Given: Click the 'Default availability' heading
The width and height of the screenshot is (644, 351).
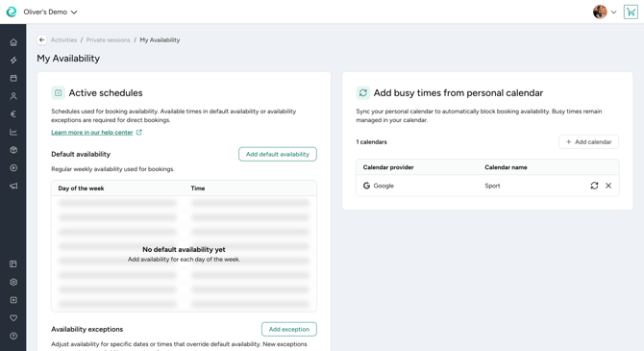Looking at the screenshot, I should click(x=81, y=154).
